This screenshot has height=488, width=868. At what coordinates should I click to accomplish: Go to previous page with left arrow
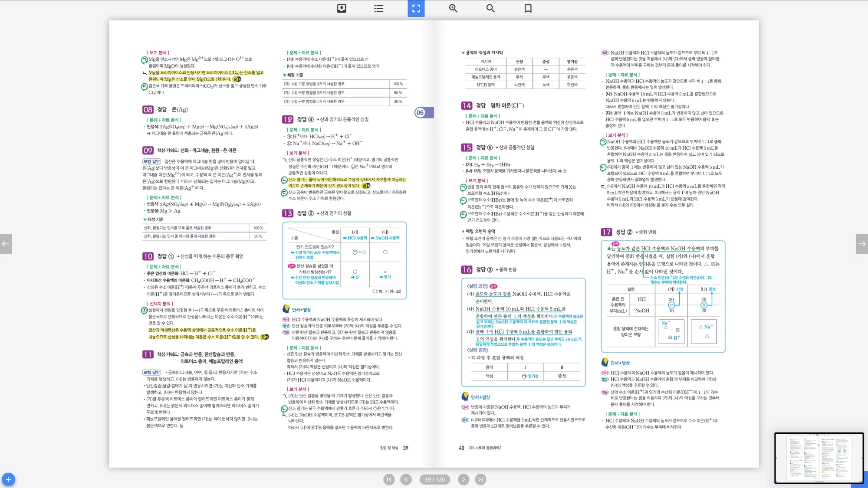click(6, 244)
